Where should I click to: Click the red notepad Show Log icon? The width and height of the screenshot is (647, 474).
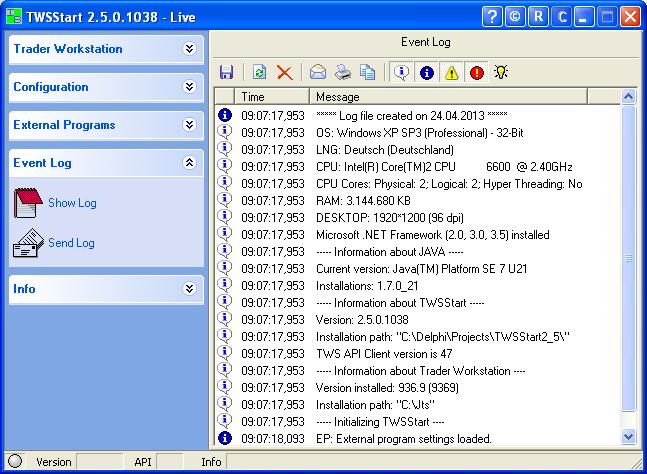[28, 203]
